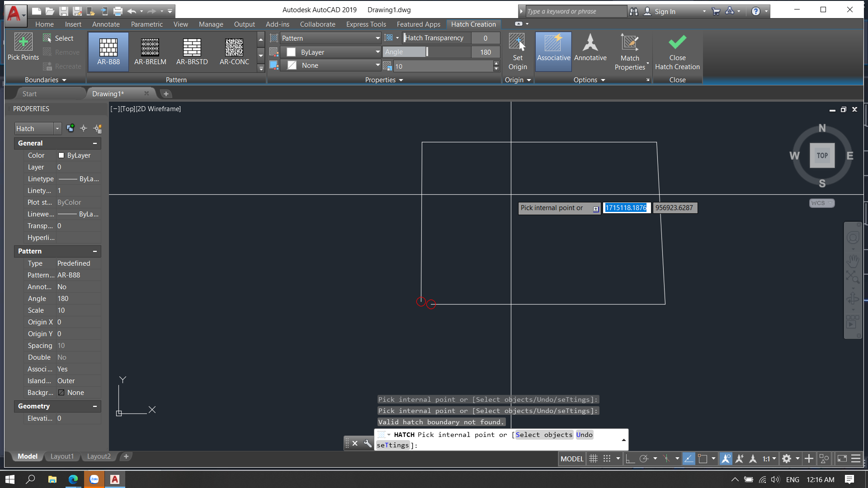Expand the Origin panel
This screenshot has height=488, width=868.
(x=518, y=80)
